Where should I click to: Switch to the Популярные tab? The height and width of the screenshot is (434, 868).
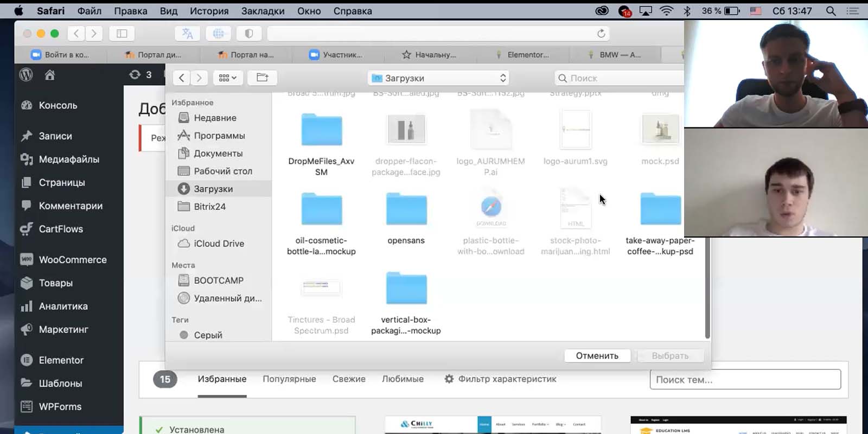coord(289,379)
